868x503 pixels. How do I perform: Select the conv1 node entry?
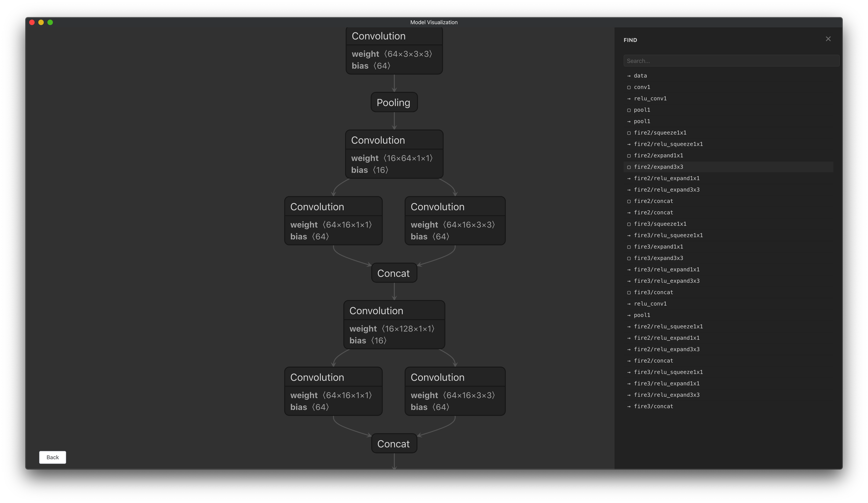click(642, 87)
